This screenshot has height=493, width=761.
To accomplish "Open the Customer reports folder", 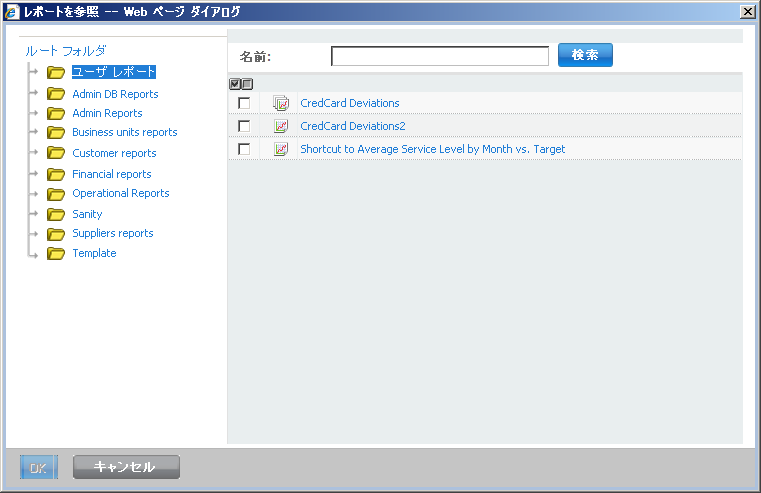I will point(114,153).
